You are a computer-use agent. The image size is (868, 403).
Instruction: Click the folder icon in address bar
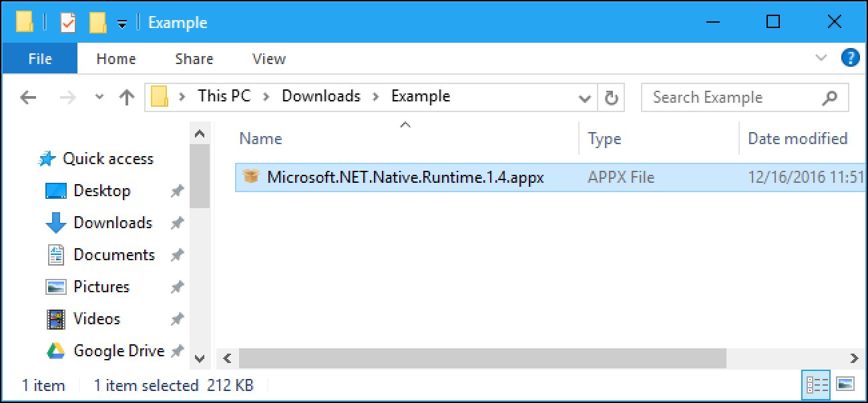click(159, 97)
